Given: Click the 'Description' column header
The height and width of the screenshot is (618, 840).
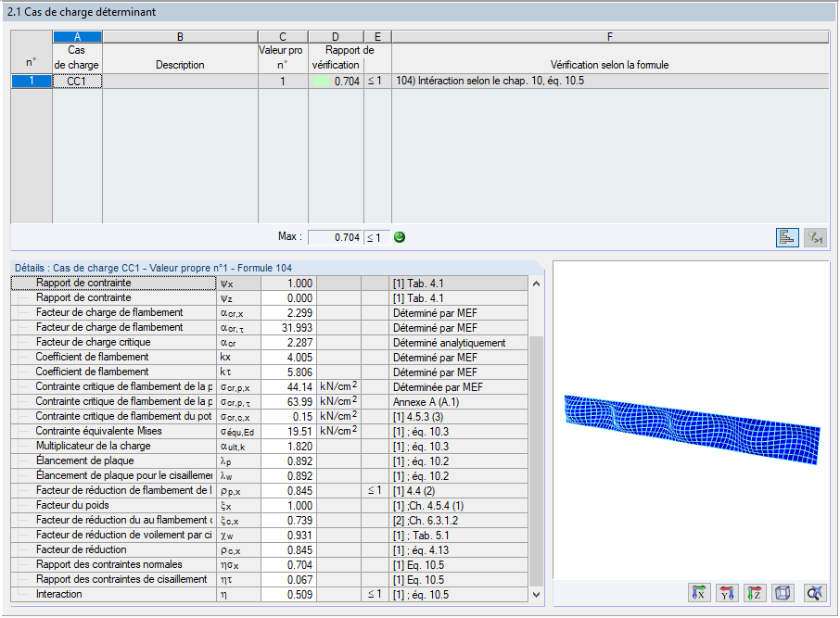Looking at the screenshot, I should click(x=180, y=65).
